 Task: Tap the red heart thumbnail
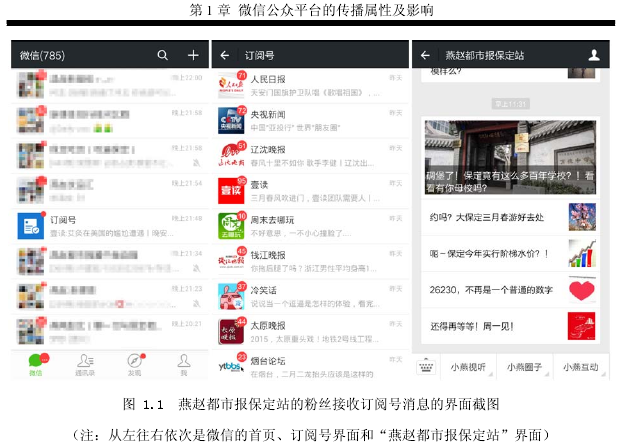(582, 289)
